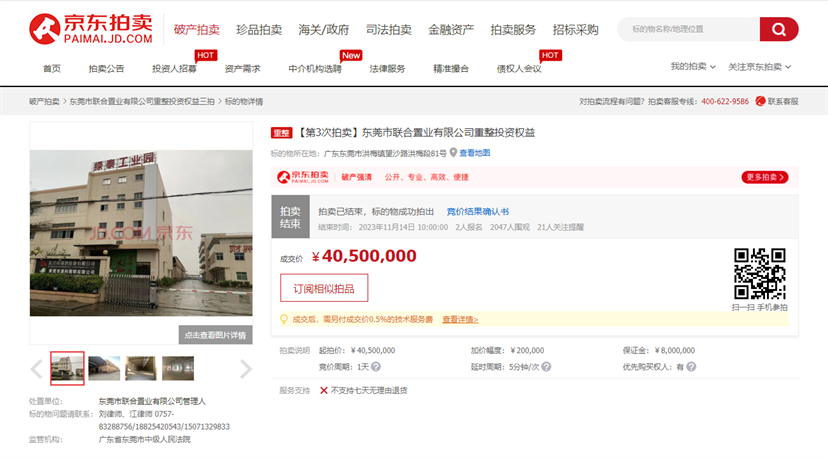
Task: Click the JD Paimai logo
Action: pyautogui.click(x=91, y=29)
